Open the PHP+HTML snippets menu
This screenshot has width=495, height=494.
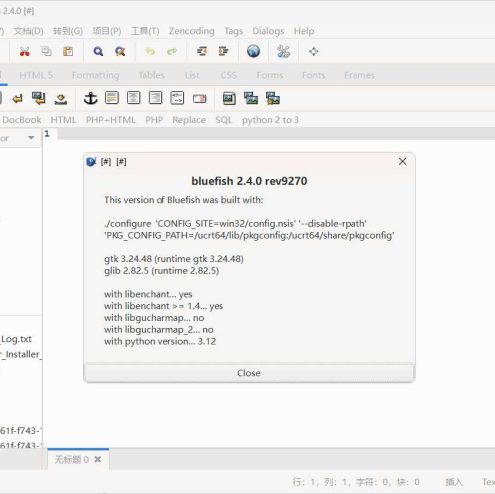pos(111,120)
